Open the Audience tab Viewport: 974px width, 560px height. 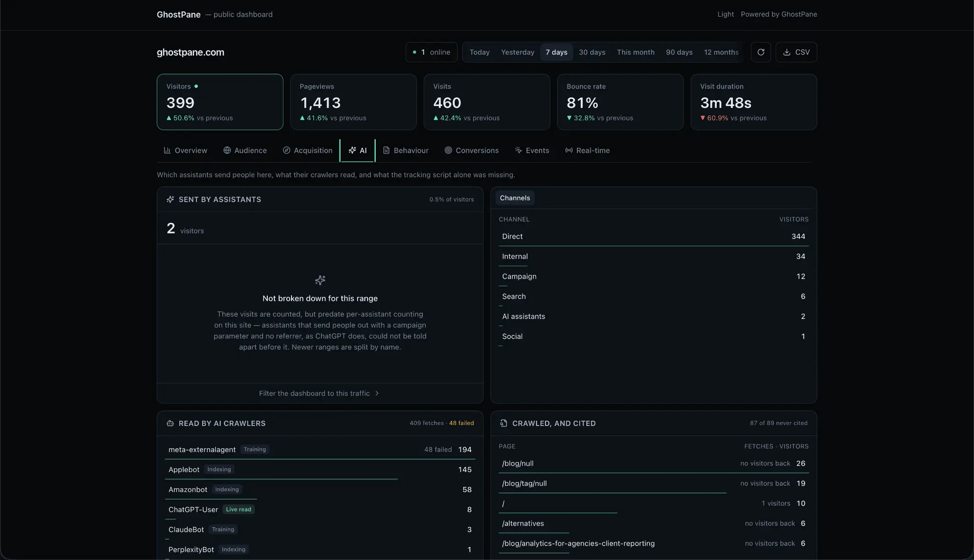tap(245, 151)
